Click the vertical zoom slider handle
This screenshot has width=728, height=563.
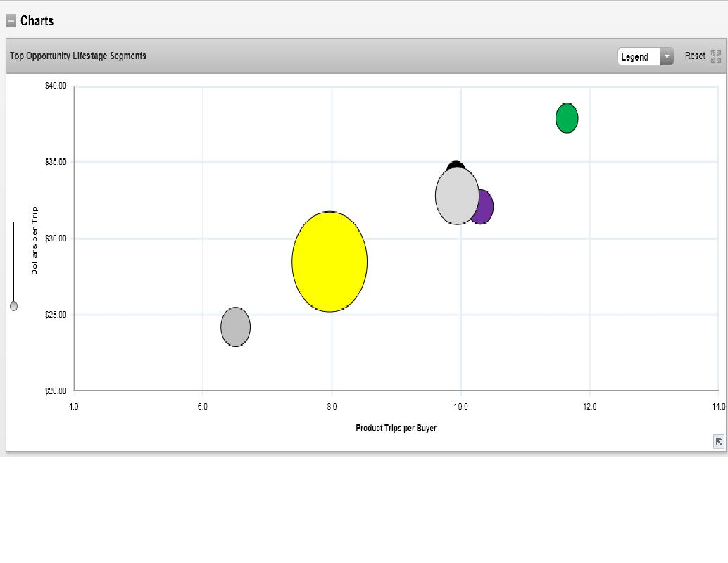[x=13, y=305]
